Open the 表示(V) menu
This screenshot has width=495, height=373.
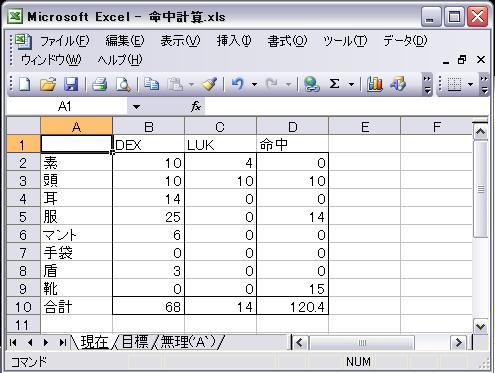tap(180, 41)
